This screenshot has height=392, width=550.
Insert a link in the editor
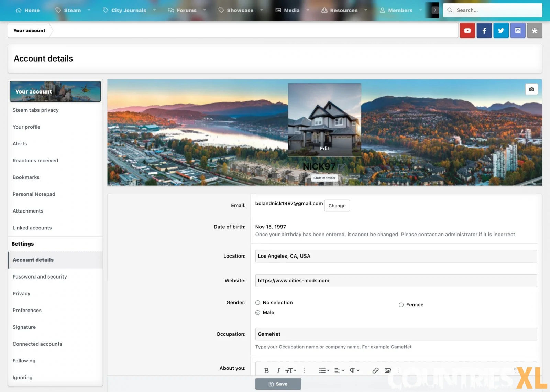[x=375, y=370]
